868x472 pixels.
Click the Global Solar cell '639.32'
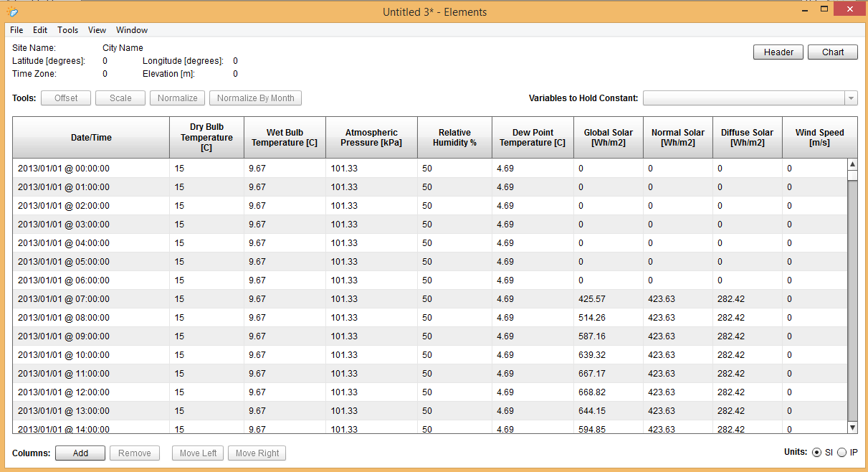(609, 355)
